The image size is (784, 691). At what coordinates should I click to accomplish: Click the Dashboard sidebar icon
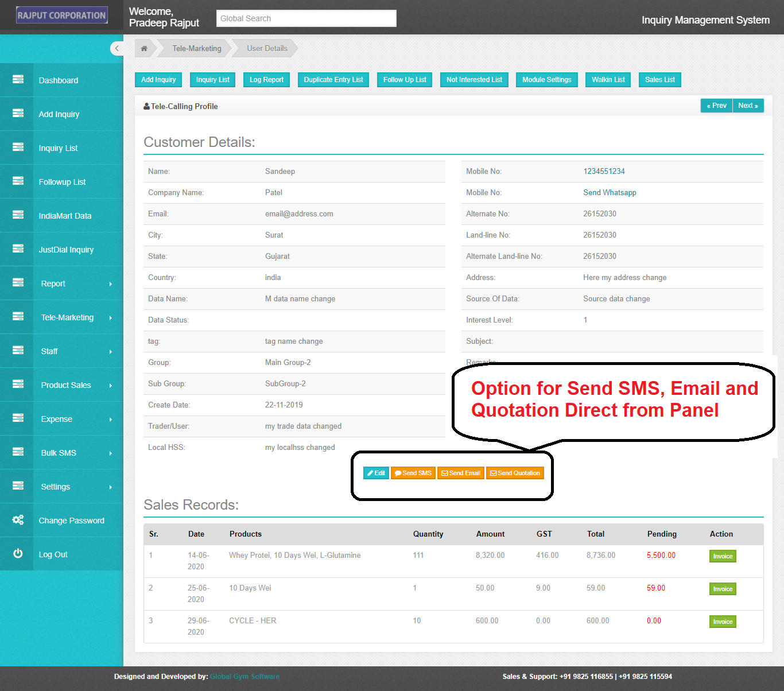coord(17,80)
